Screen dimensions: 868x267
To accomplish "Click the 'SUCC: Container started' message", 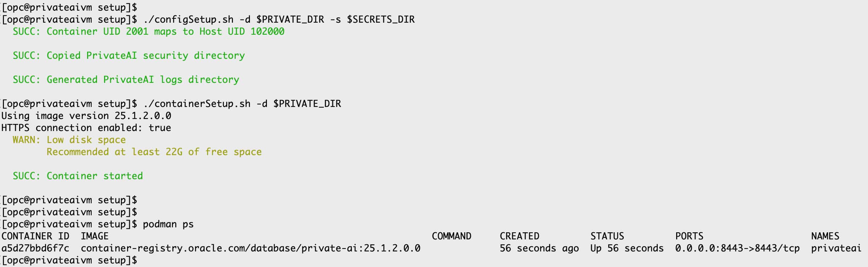I will pyautogui.click(x=78, y=176).
